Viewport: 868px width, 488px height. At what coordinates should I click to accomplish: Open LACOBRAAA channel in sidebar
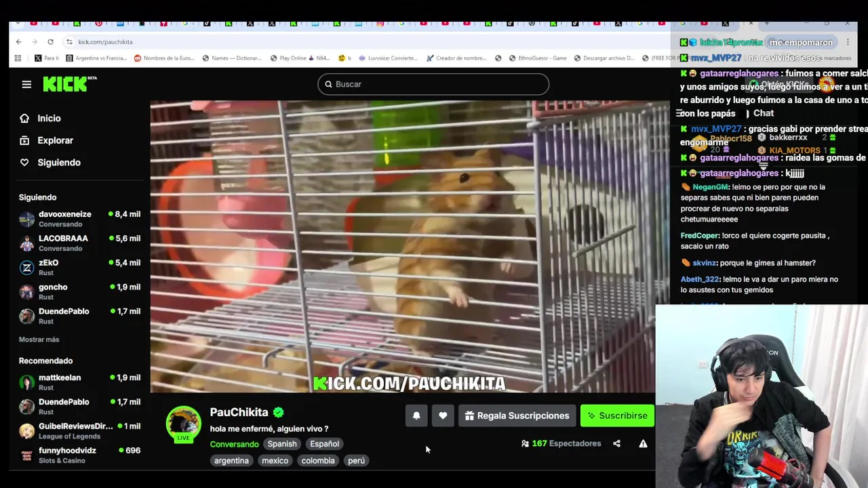tap(79, 243)
